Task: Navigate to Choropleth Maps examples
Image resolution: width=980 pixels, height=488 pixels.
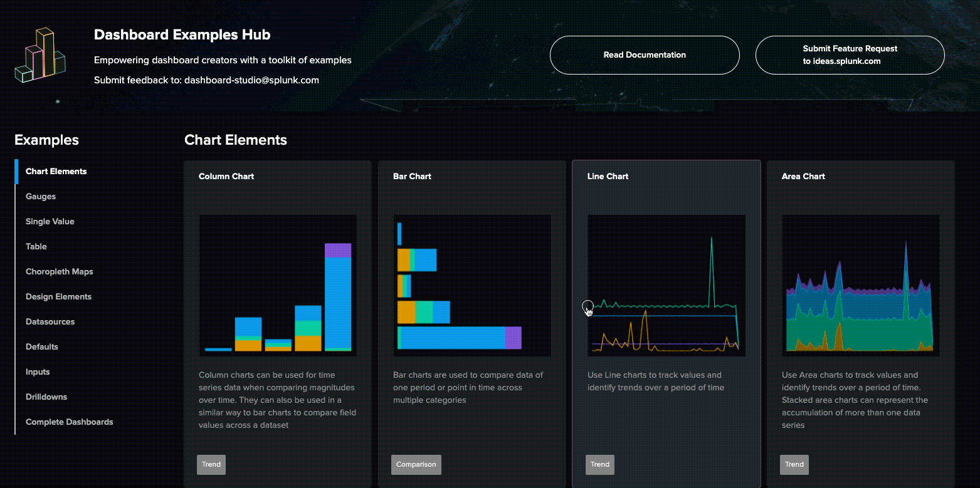Action: point(59,271)
